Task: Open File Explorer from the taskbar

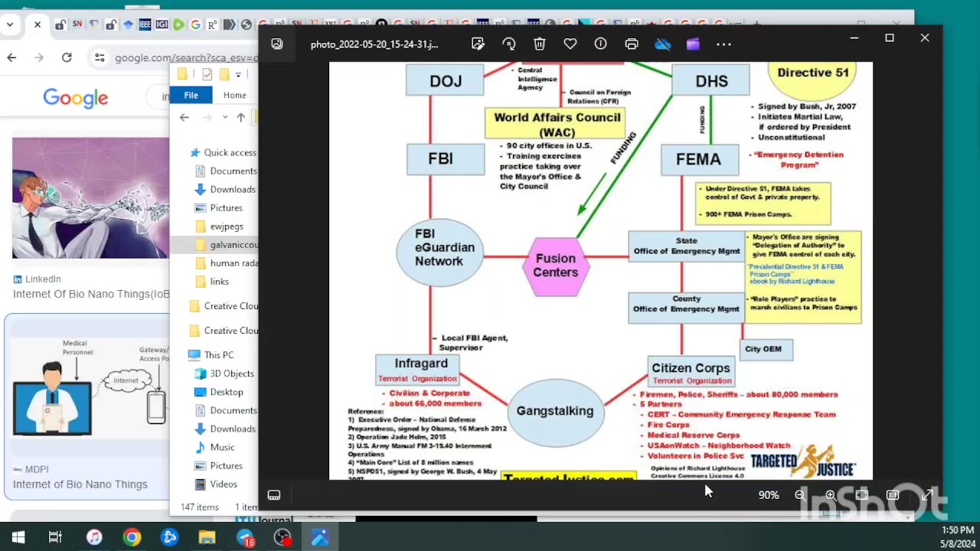Action: pyautogui.click(x=207, y=537)
